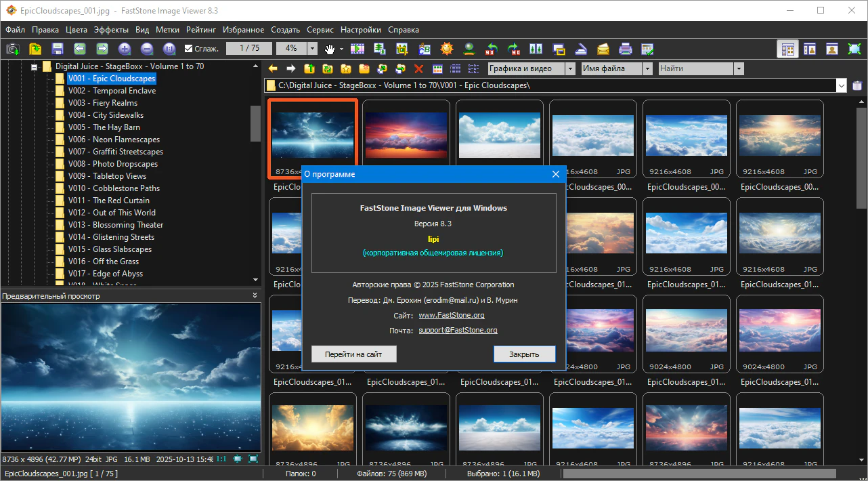Click the Save As floppy disk icon
Viewport: 868px width, 481px height.
57,49
